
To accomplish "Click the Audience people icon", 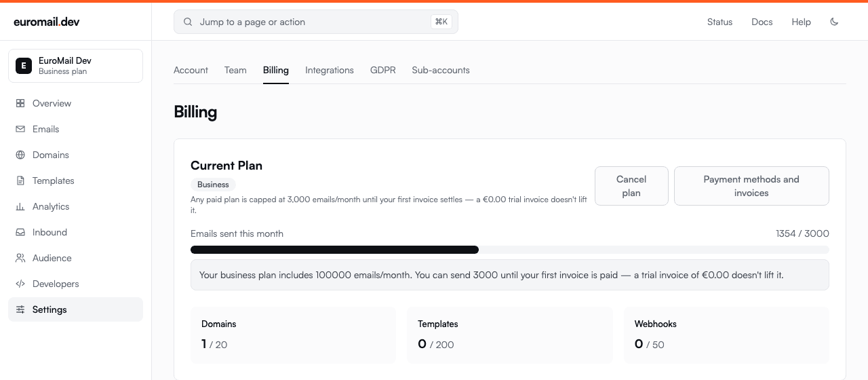I will pyautogui.click(x=20, y=258).
